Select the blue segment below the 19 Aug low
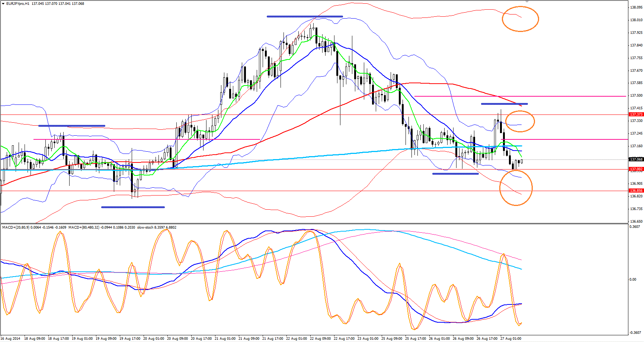This screenshot has height=342, width=644. [133, 207]
